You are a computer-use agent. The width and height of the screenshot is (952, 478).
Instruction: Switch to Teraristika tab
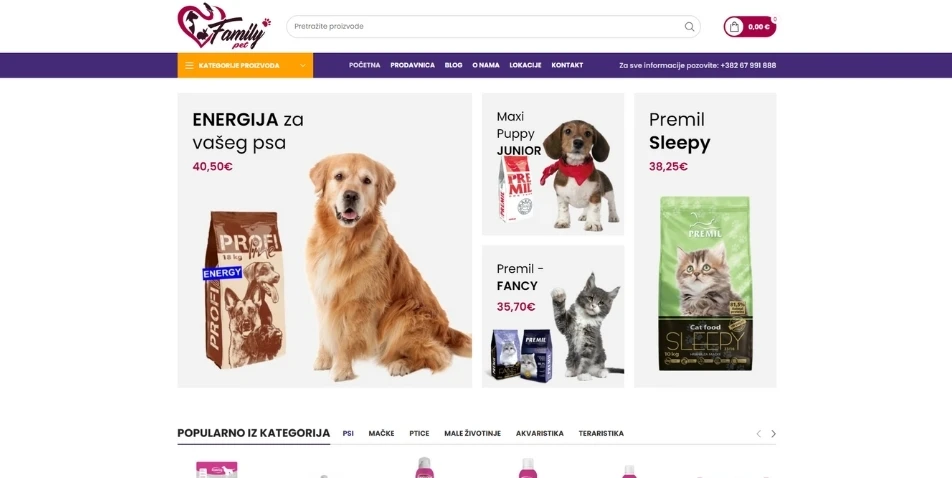click(x=601, y=434)
